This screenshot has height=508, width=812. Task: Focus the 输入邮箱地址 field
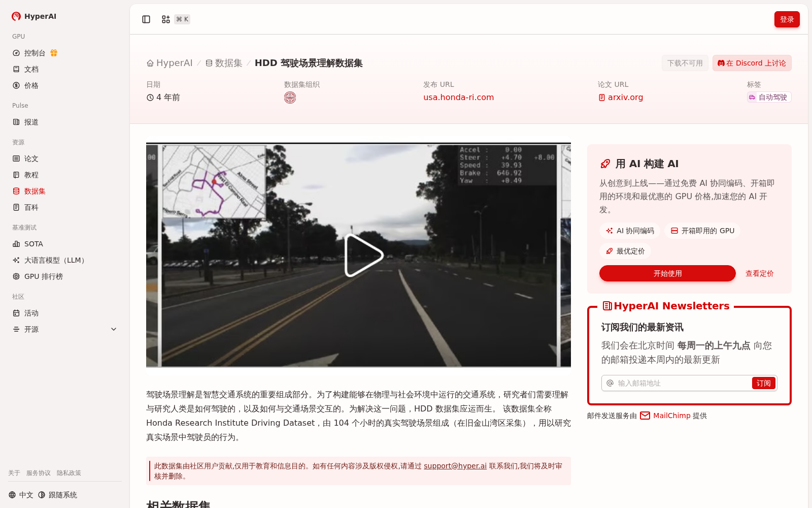click(683, 383)
